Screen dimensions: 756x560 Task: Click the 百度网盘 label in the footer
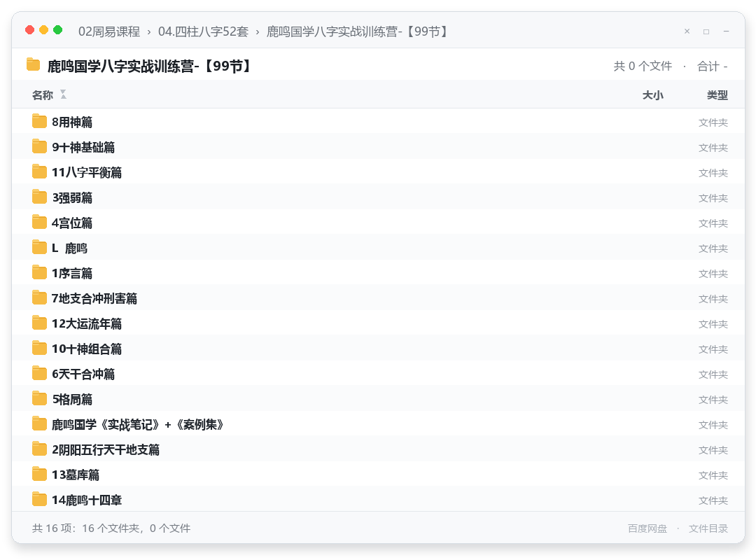click(647, 528)
